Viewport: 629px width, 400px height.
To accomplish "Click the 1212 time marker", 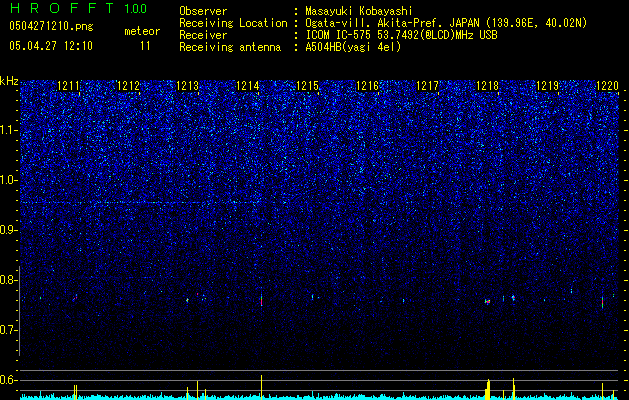I will (x=128, y=85).
